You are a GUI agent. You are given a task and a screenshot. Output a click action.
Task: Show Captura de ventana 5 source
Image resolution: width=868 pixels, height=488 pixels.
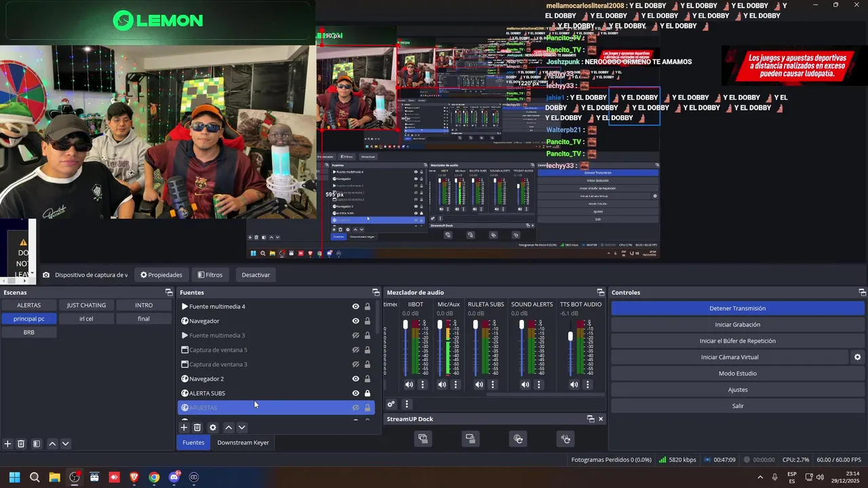355,350
